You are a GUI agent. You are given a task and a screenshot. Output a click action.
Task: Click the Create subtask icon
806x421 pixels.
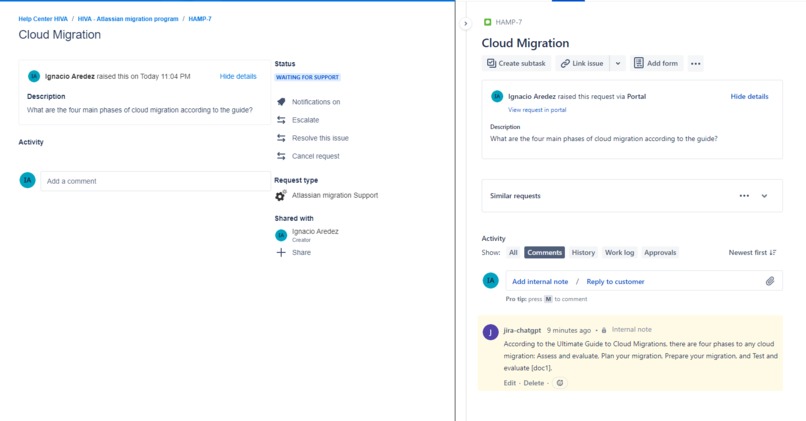pos(491,63)
